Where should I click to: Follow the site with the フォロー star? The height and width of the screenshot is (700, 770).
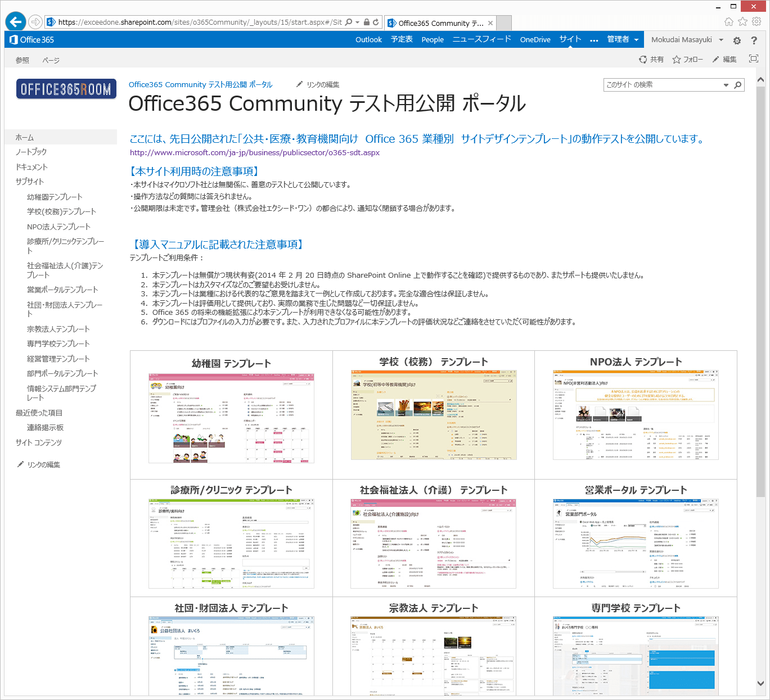[x=687, y=60]
